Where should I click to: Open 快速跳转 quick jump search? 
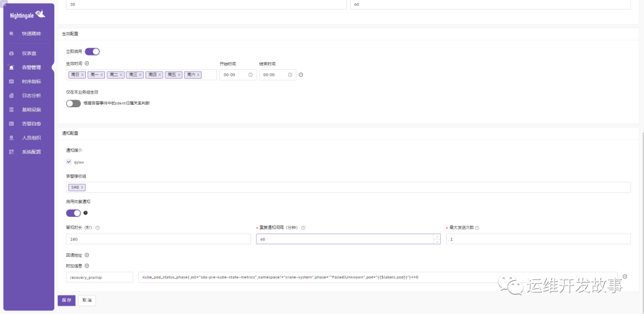[x=31, y=33]
